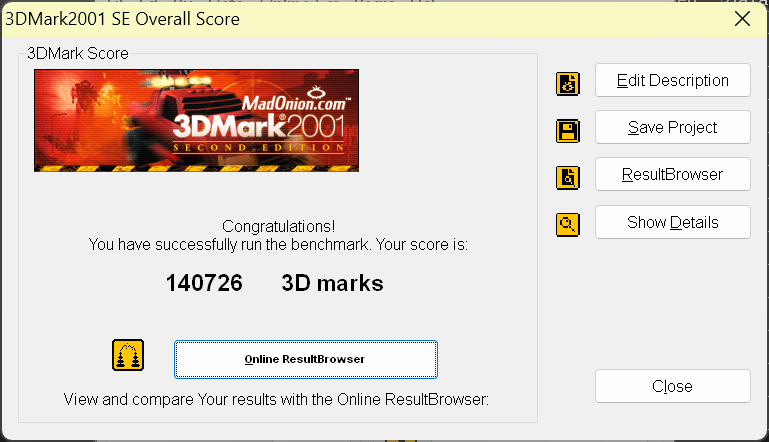Click Show Details button
Image resolution: width=769 pixels, height=442 pixels.
672,222
